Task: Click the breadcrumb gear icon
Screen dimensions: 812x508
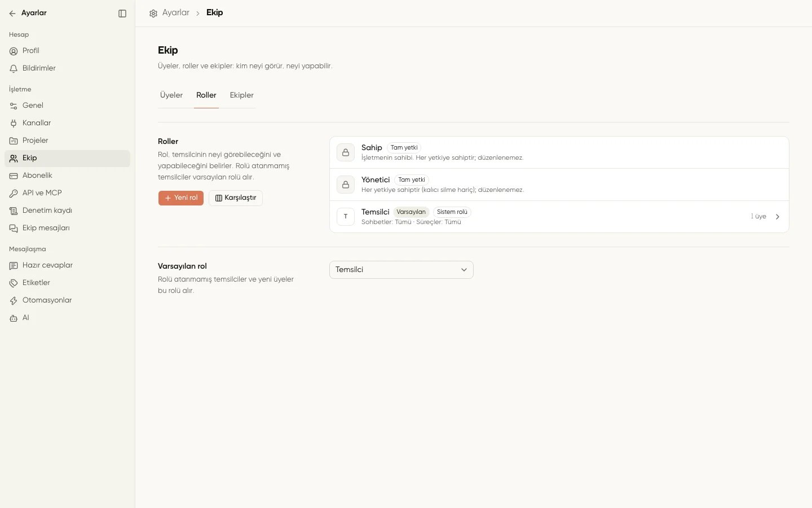Action: tap(153, 13)
